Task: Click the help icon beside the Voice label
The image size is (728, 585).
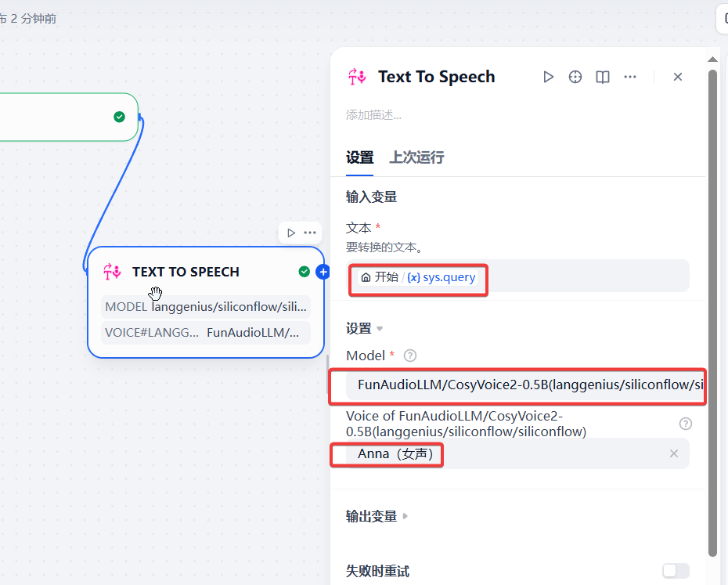Action: (686, 424)
